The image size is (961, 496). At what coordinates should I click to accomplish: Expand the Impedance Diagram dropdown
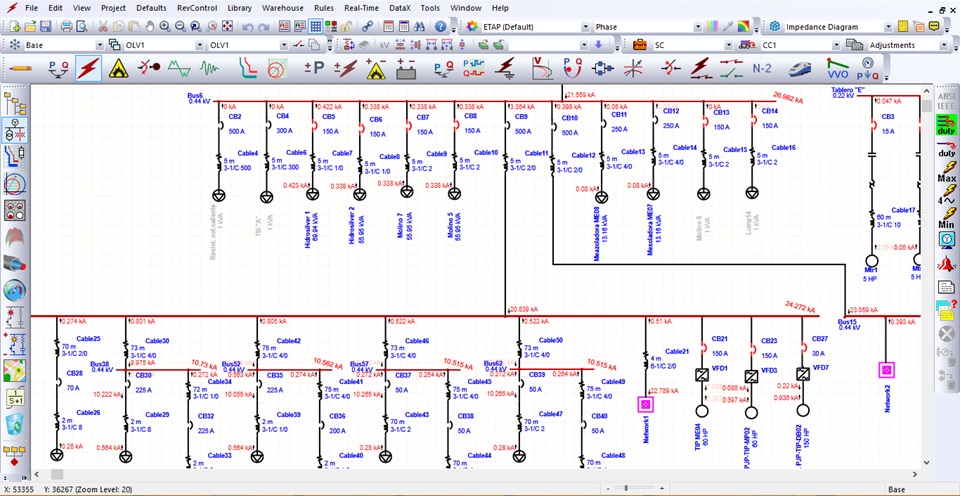(x=888, y=27)
